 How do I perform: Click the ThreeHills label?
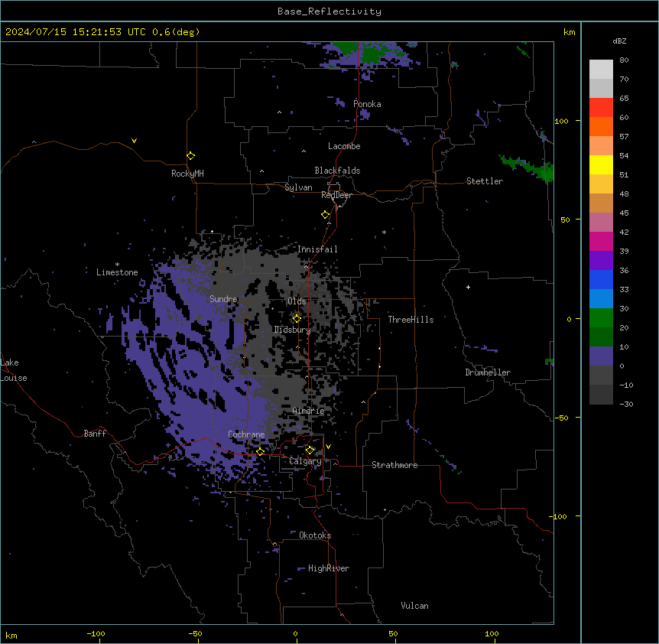411,320
